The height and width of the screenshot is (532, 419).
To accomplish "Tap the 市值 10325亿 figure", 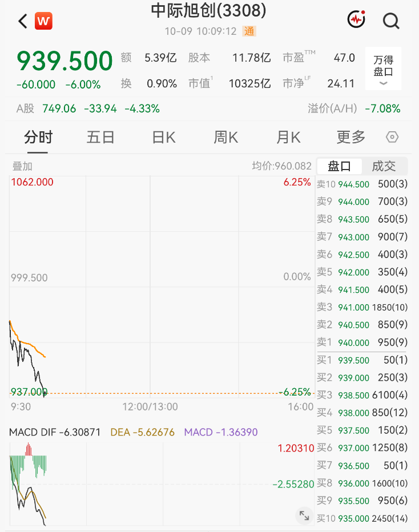I will 229,83.
